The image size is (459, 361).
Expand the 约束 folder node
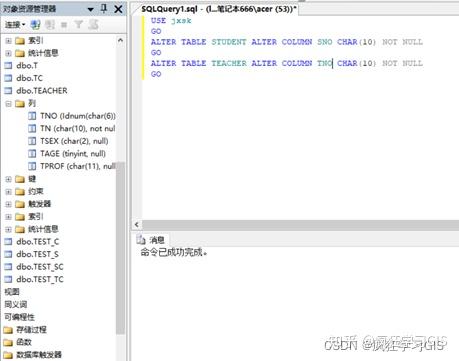8,192
